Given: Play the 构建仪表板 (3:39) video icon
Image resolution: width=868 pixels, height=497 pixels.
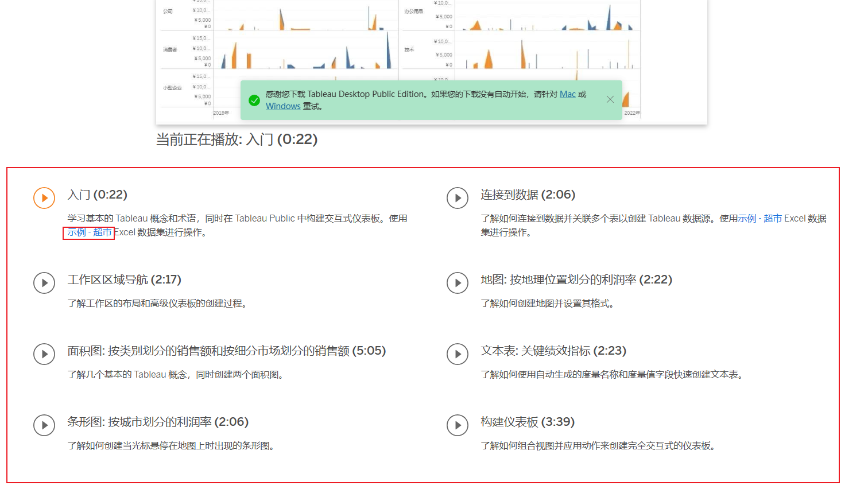Looking at the screenshot, I should click(x=458, y=425).
